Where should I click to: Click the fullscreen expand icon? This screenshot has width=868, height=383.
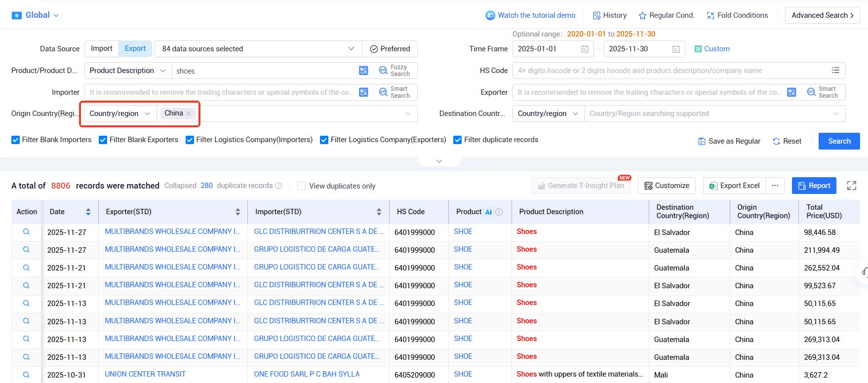852,186
